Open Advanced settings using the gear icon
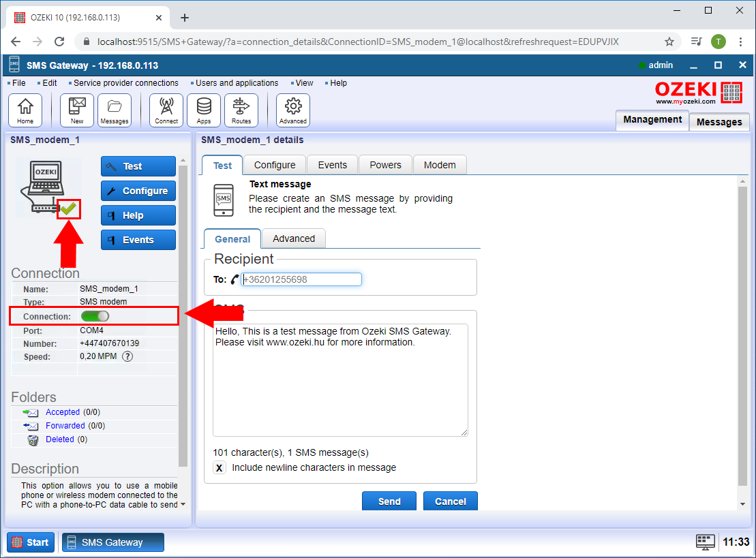This screenshot has height=558, width=756. pos(292,109)
